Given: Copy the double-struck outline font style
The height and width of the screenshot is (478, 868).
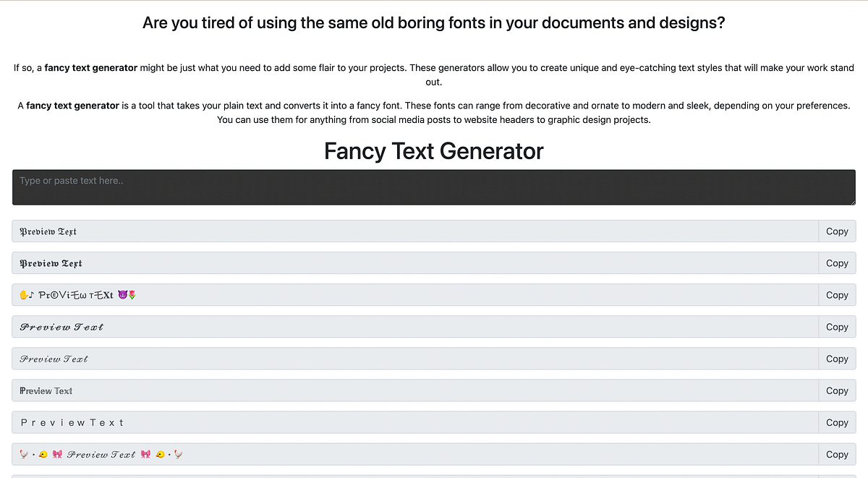Looking at the screenshot, I should coord(836,390).
